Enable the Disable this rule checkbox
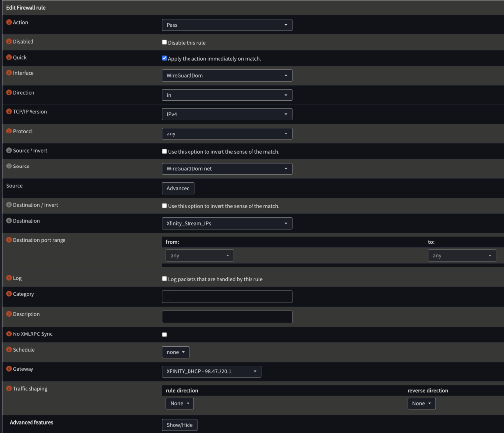 (x=165, y=42)
